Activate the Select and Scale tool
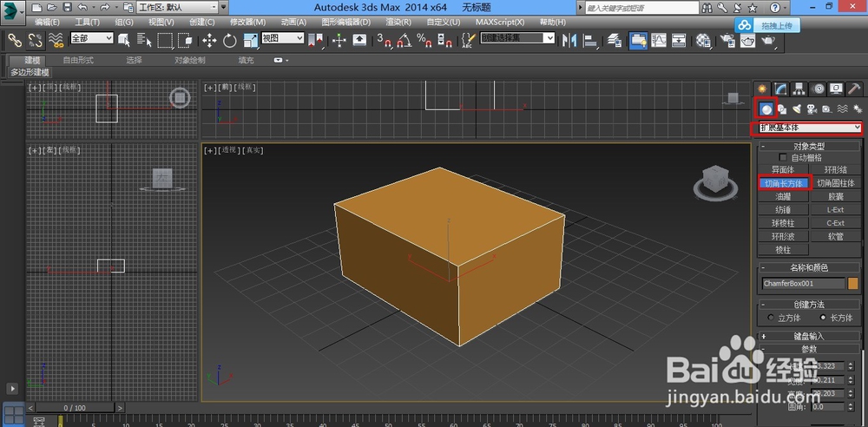 point(250,41)
